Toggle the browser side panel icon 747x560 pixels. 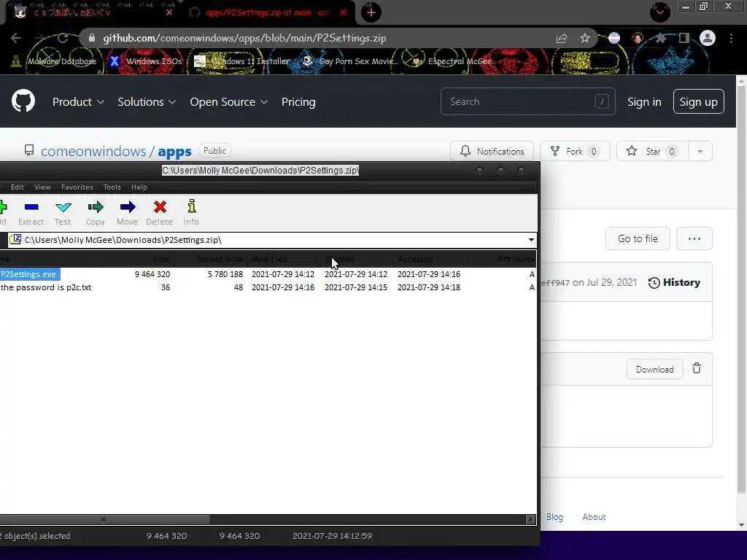684,38
